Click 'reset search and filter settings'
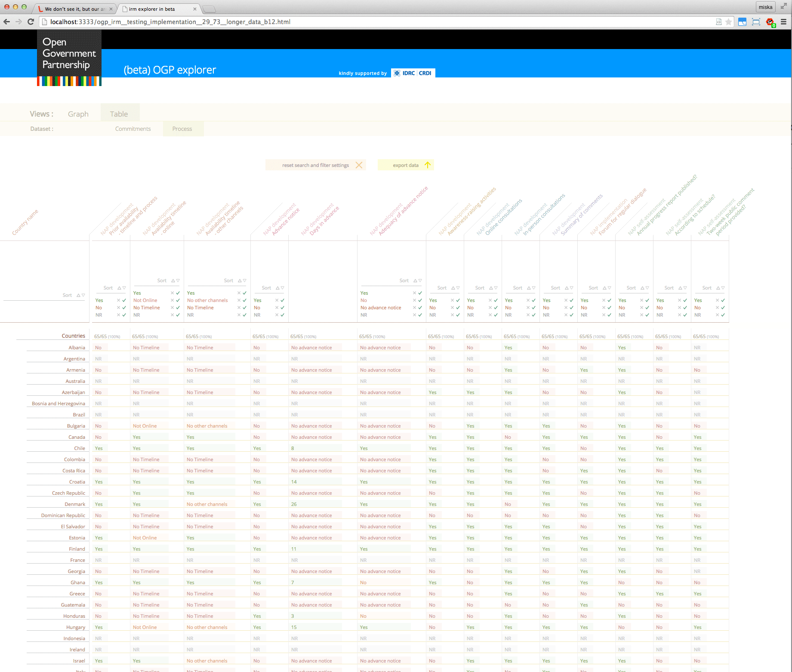 315,165
